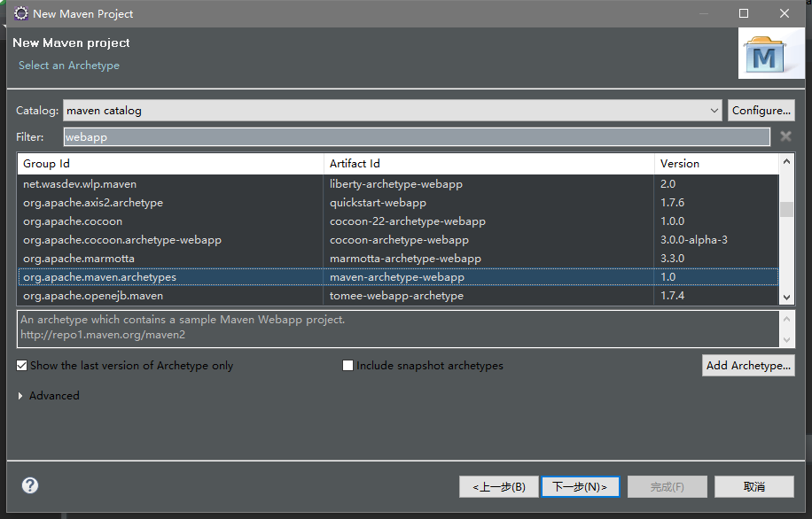
Task: Select the org.apache.cocoon.archetype-webapp row
Action: coord(398,240)
